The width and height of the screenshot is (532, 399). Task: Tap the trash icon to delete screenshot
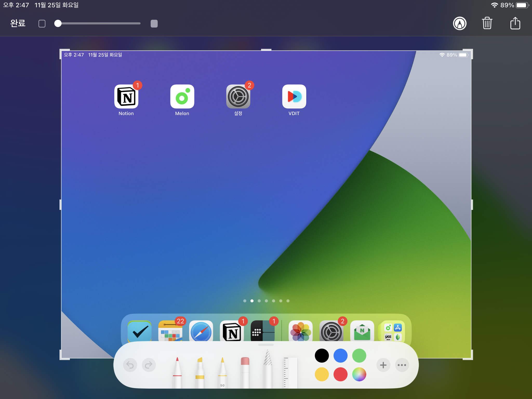click(x=487, y=23)
